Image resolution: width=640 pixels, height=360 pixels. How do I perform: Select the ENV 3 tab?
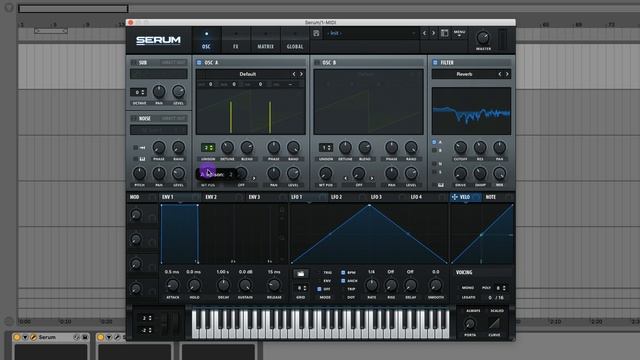(254, 197)
